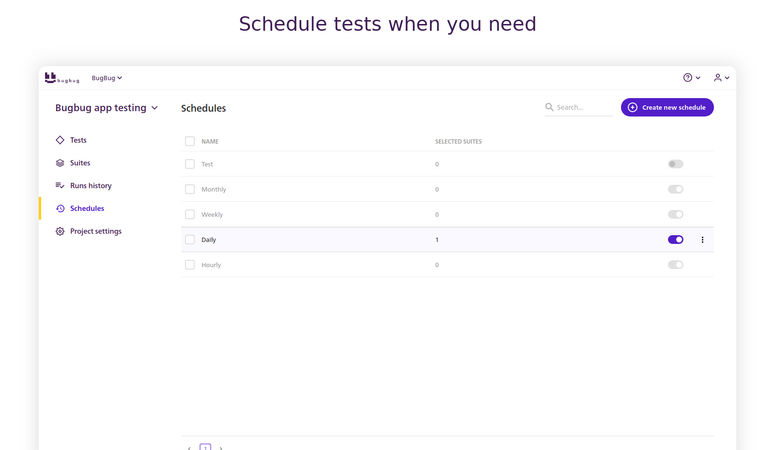The width and height of the screenshot is (775, 450).
Task: Enable the Monthly schedule toggle
Action: (x=676, y=189)
